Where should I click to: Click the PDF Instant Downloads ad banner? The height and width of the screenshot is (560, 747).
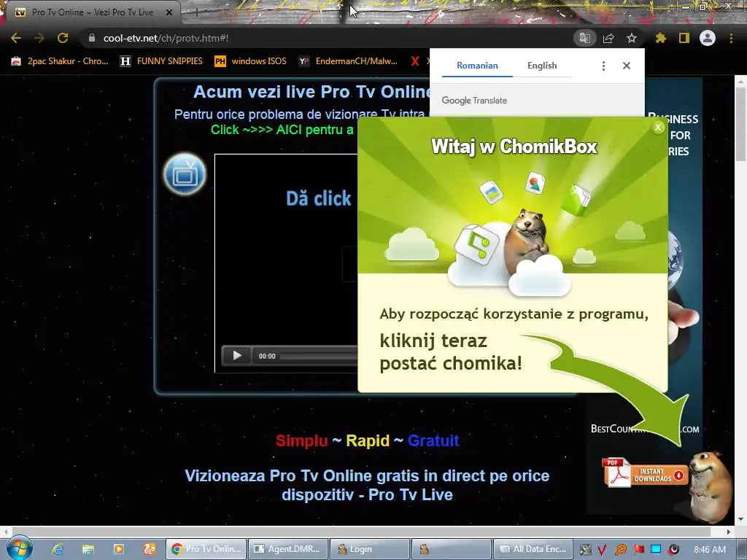[x=644, y=472]
